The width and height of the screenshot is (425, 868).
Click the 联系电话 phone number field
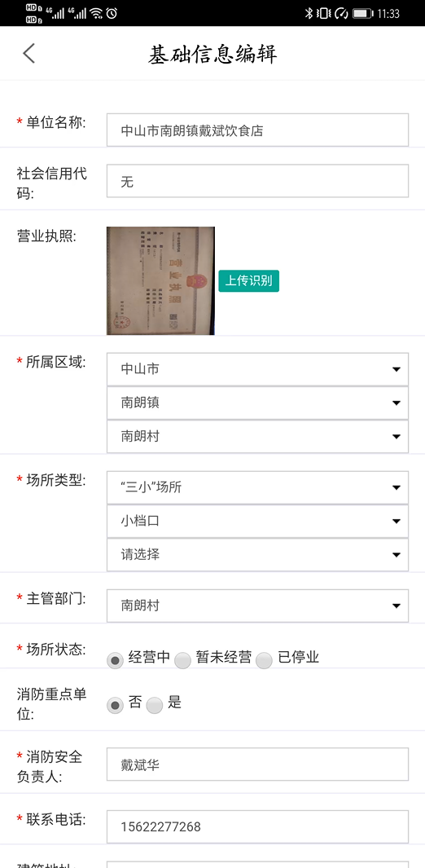257,827
